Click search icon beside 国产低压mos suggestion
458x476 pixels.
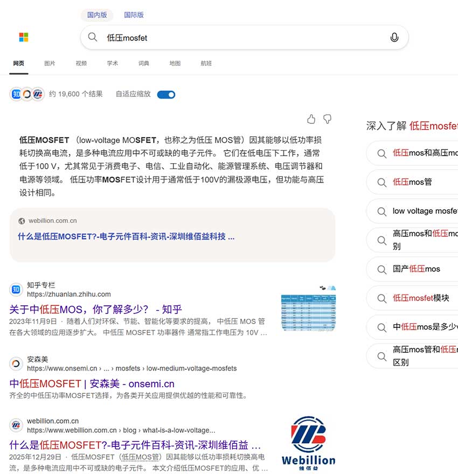[x=382, y=270]
